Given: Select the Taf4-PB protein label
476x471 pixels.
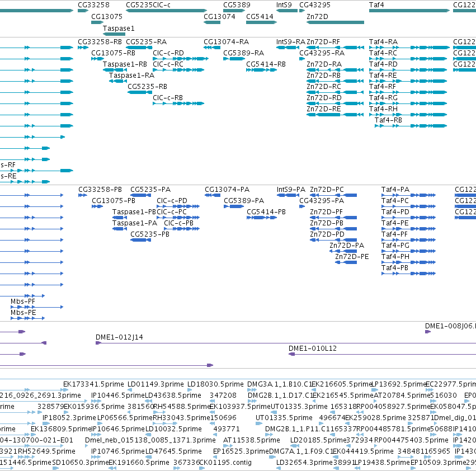Looking at the screenshot, I should pyautogui.click(x=395, y=268).
